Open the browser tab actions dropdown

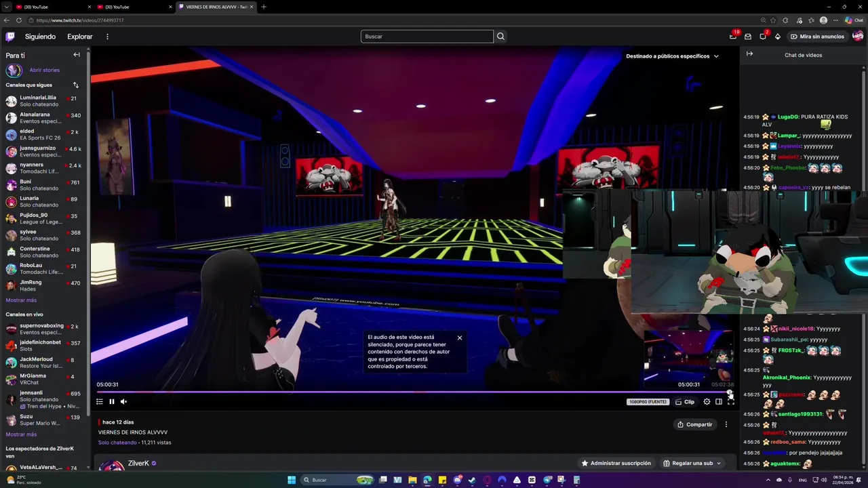tap(5, 7)
